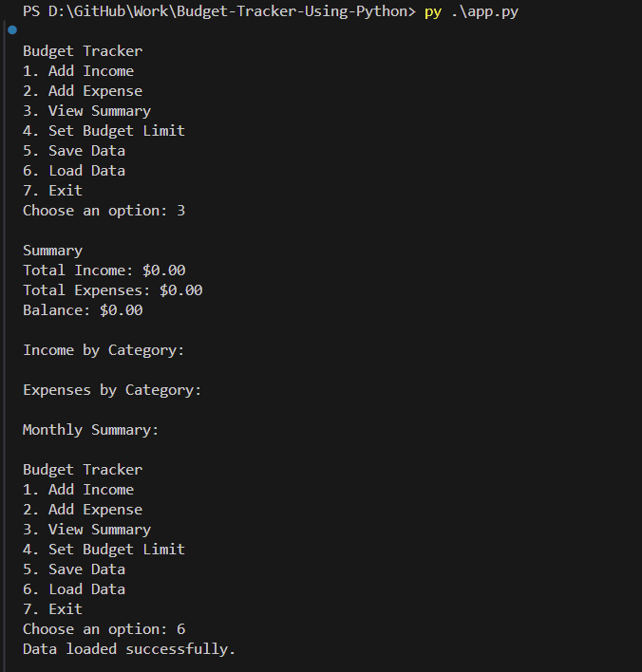Viewport: 642px width, 672px height.
Task: Click the py .\app.py command text
Action: [471, 11]
